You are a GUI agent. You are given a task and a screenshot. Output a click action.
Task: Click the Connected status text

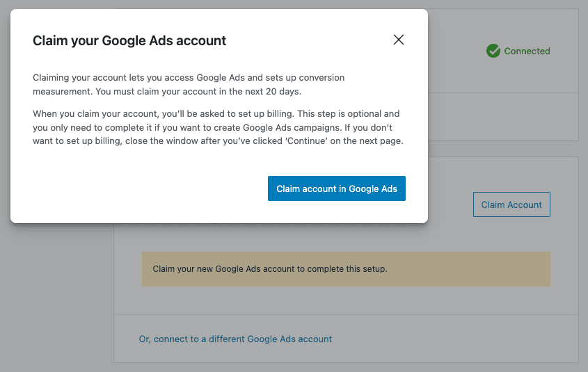click(x=527, y=51)
